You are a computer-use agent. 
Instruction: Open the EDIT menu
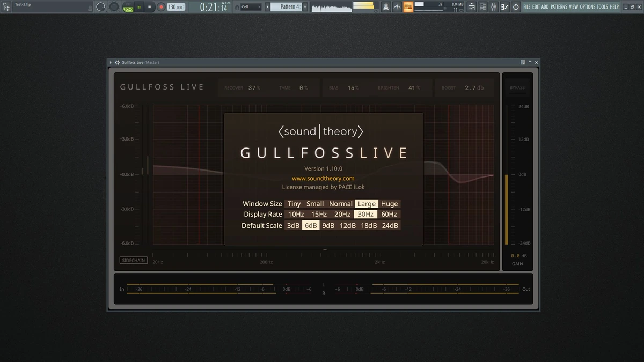536,7
